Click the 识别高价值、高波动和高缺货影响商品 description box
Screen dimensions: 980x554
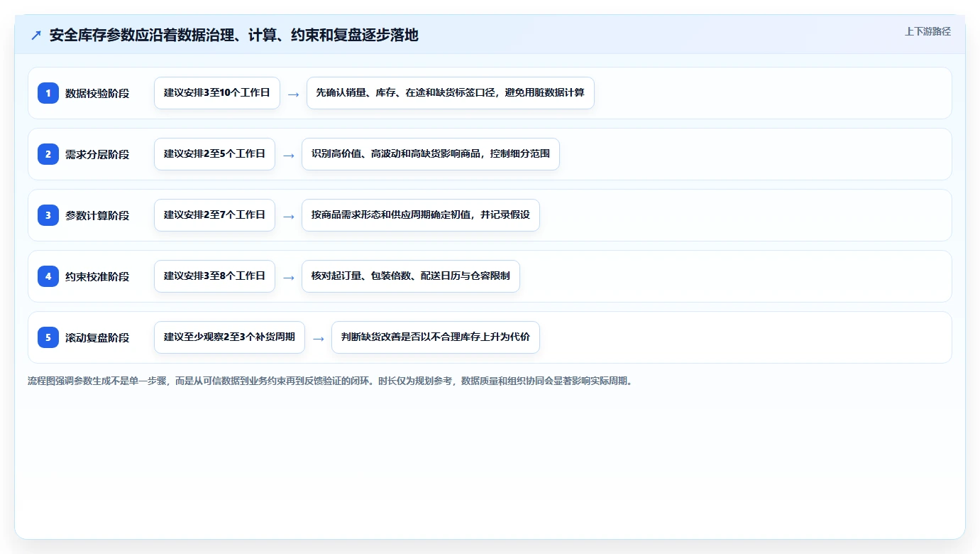431,154
